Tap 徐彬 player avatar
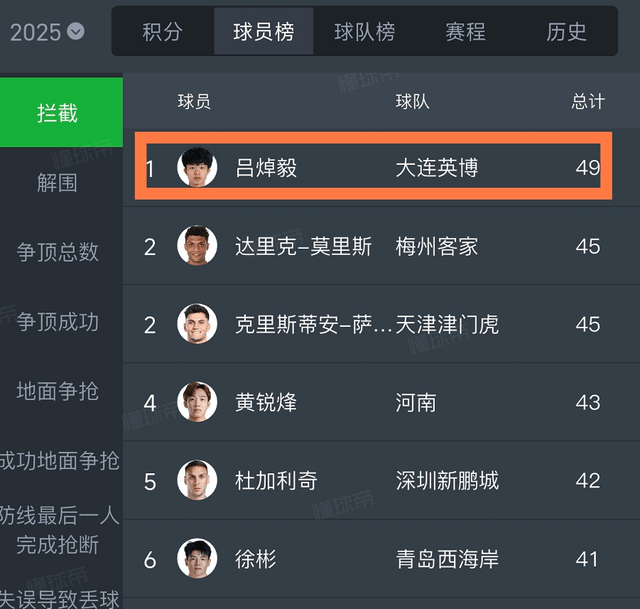The height and width of the screenshot is (609, 640). point(197,559)
